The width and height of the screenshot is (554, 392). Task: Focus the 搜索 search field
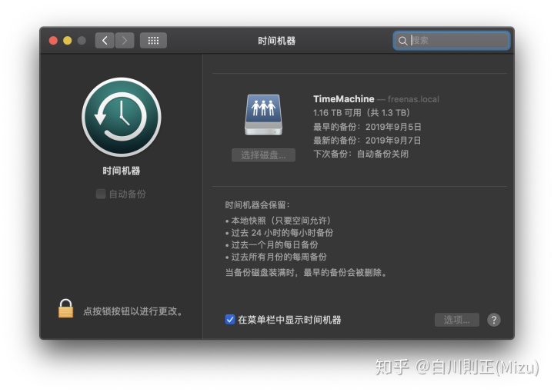click(x=451, y=41)
